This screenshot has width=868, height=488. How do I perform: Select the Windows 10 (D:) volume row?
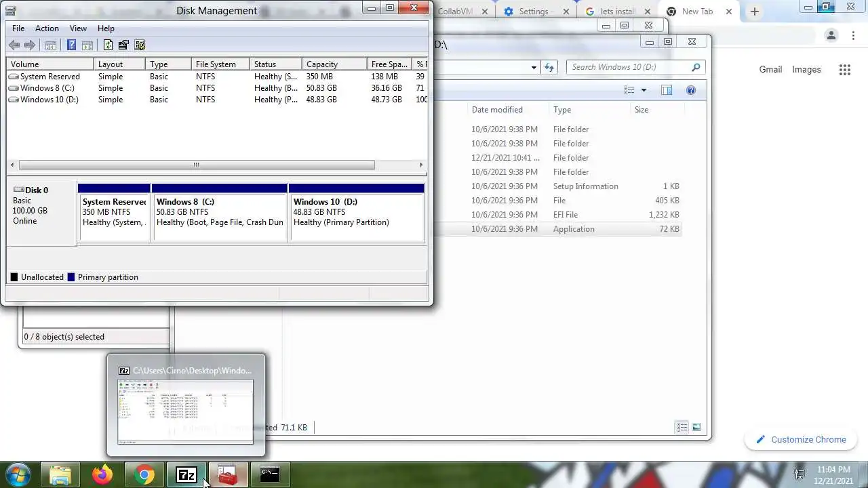(x=217, y=100)
